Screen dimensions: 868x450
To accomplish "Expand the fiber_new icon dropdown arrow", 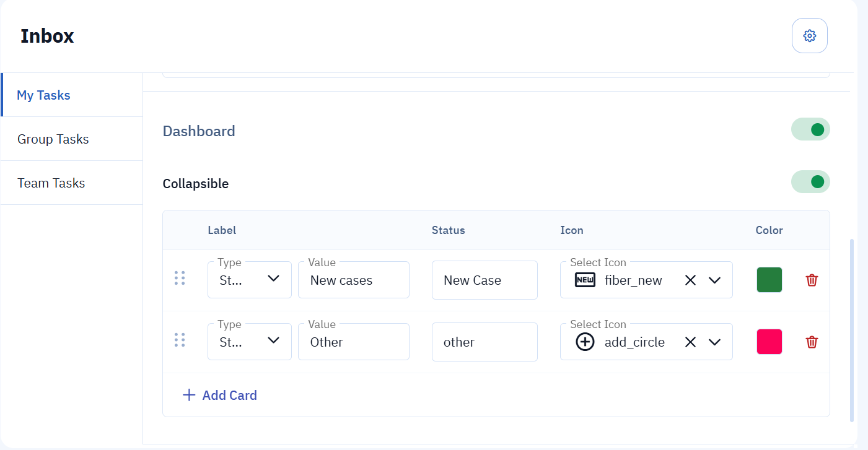I will coord(714,280).
